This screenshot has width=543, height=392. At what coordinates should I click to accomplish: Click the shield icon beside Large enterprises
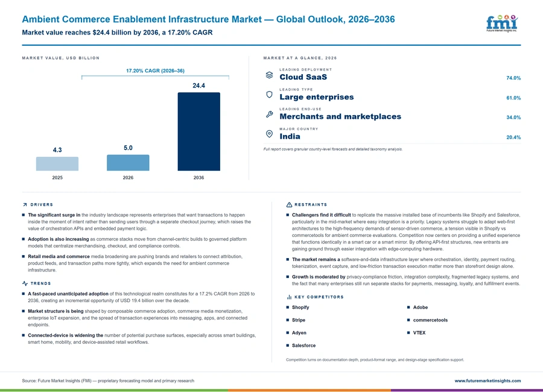click(270, 95)
